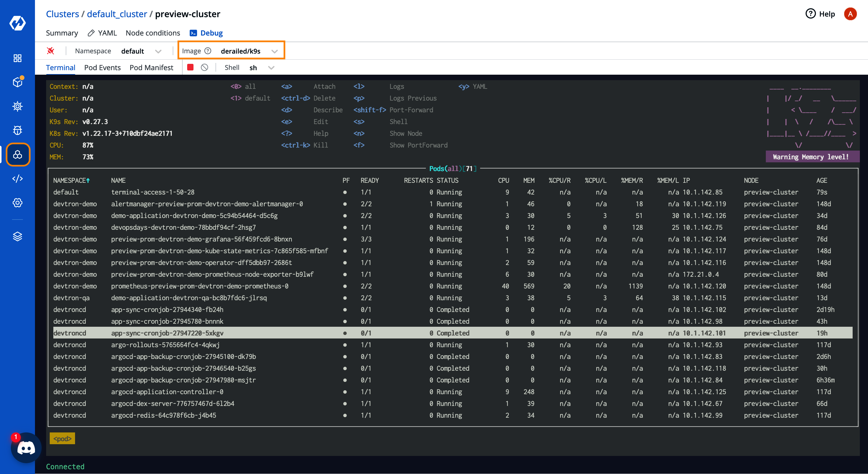Click the Connected status text
Image resolution: width=868 pixels, height=474 pixels.
(x=65, y=466)
